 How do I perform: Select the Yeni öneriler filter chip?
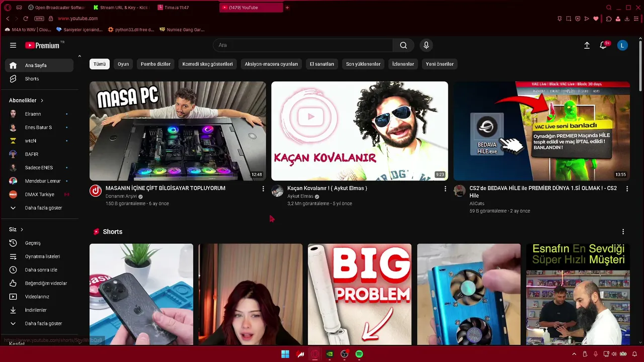(x=440, y=64)
